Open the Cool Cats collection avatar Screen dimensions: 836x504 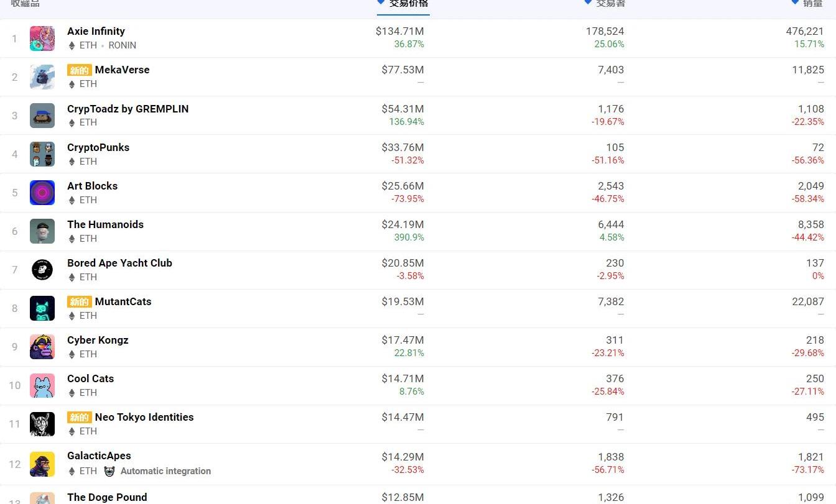(42, 385)
